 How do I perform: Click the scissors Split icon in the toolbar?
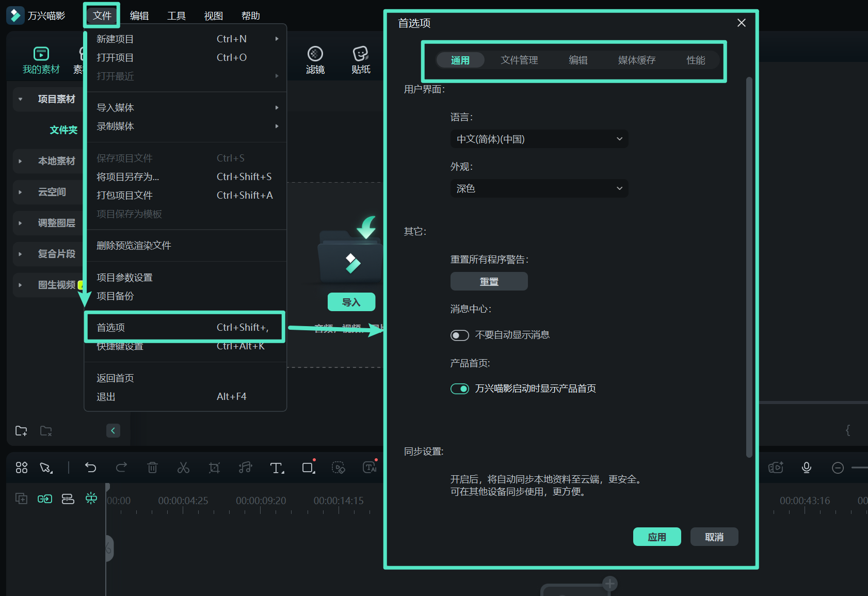pyautogui.click(x=183, y=468)
